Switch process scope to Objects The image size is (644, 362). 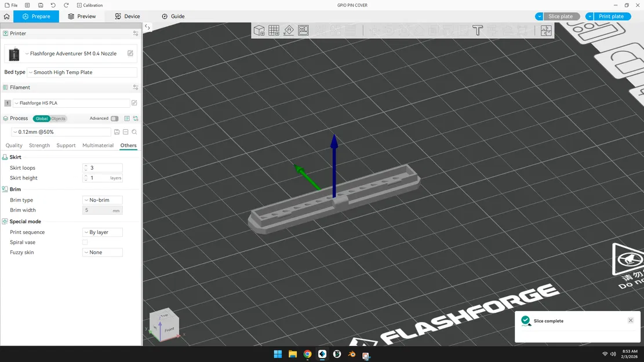[x=59, y=119]
